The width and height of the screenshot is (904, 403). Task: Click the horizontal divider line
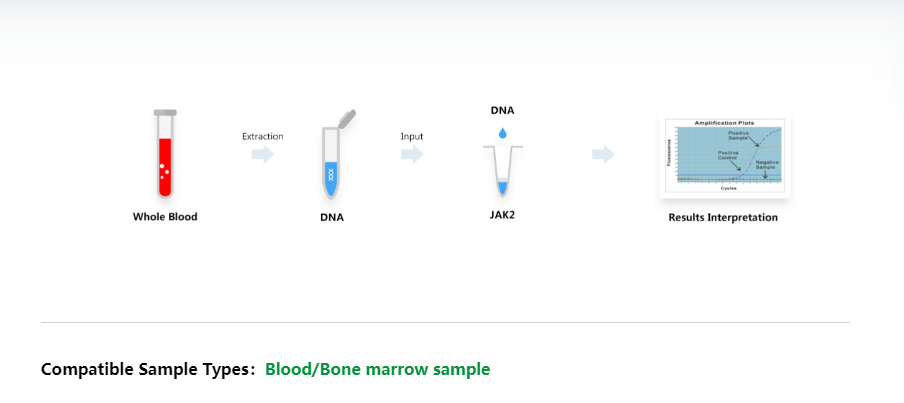(445, 322)
